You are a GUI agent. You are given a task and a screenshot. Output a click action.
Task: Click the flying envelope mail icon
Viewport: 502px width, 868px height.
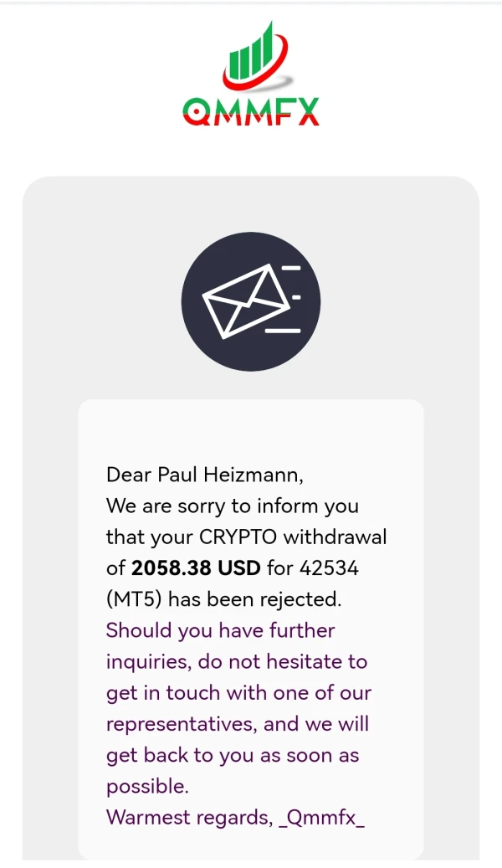[x=251, y=300]
